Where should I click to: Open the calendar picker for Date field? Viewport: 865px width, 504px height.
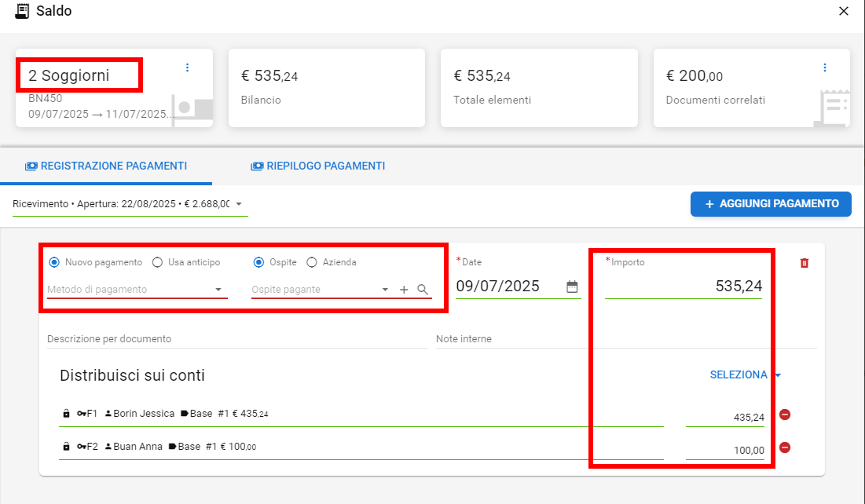click(x=572, y=287)
